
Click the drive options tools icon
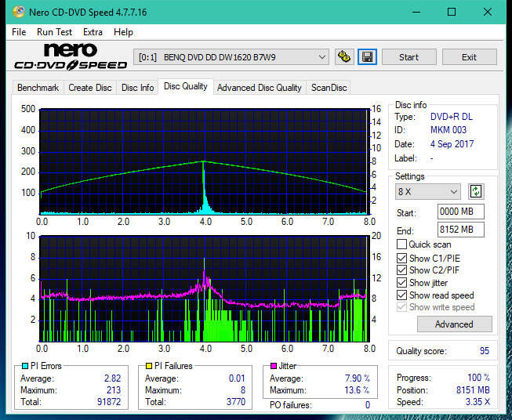coord(344,57)
